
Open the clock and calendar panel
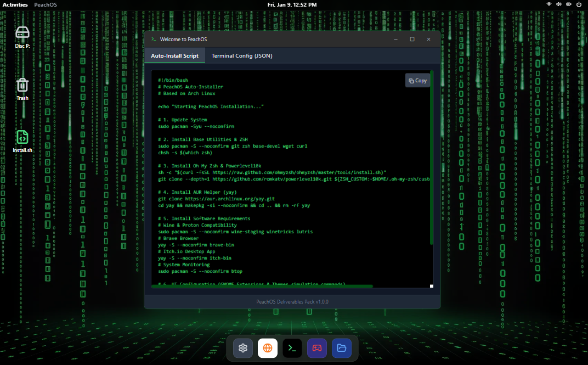tap(292, 4)
